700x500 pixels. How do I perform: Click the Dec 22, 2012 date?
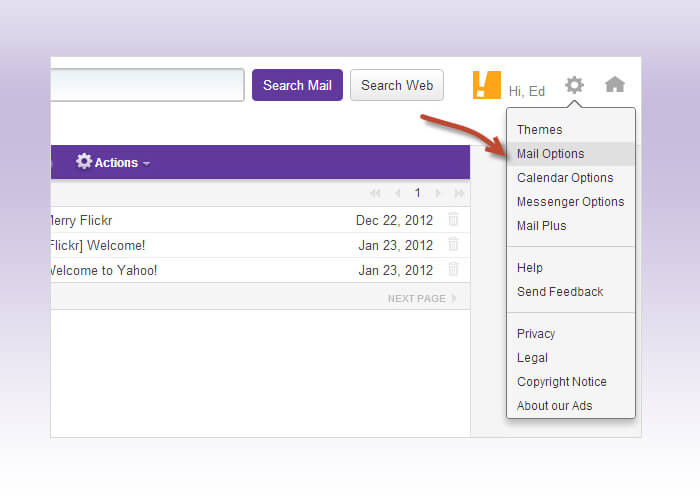click(x=394, y=221)
